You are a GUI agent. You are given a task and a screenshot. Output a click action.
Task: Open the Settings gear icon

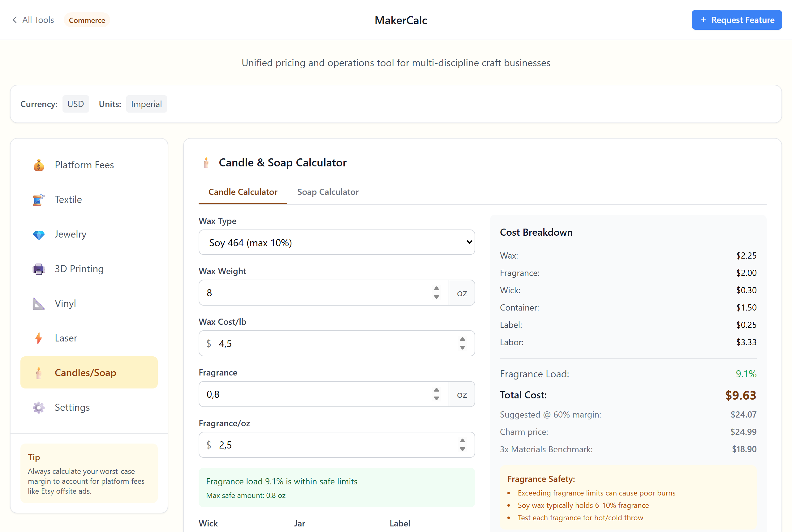coord(38,407)
